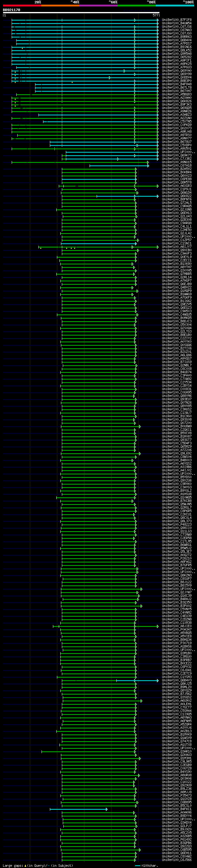Open hit UniRef100_A8IJY7
This screenshot has width=197, height=868.
pos(177,247)
